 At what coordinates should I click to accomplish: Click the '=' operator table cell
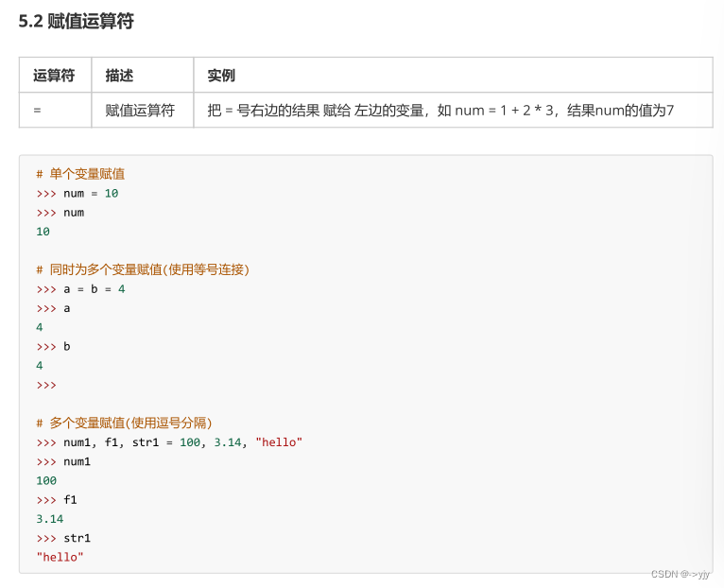tap(56, 111)
